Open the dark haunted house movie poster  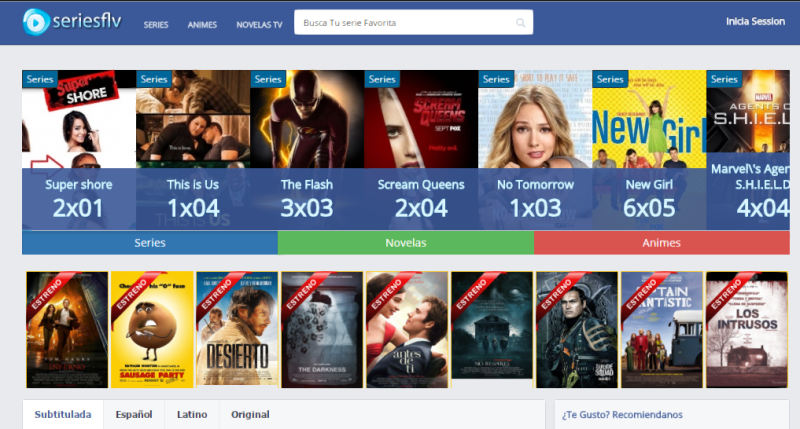pos(492,325)
